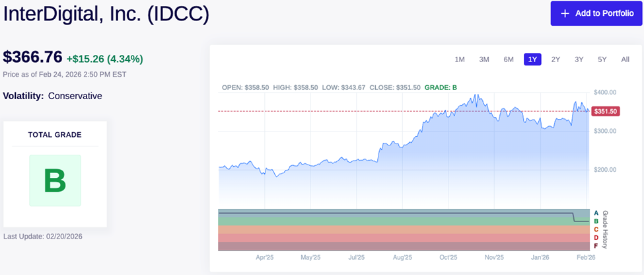This screenshot has height=275, width=644.
Task: Show All-time price history
Action: (625, 59)
